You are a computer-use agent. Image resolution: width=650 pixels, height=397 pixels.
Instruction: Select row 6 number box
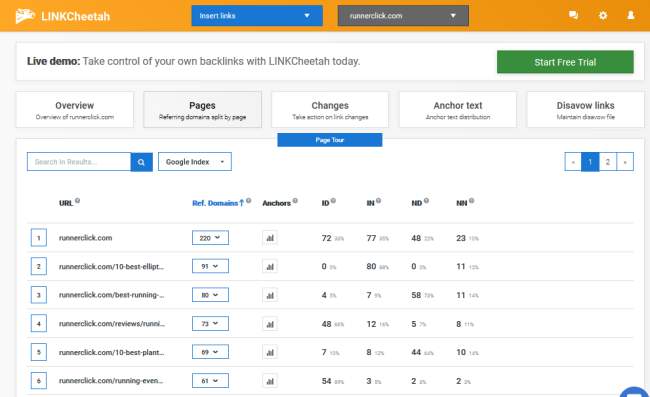click(39, 380)
